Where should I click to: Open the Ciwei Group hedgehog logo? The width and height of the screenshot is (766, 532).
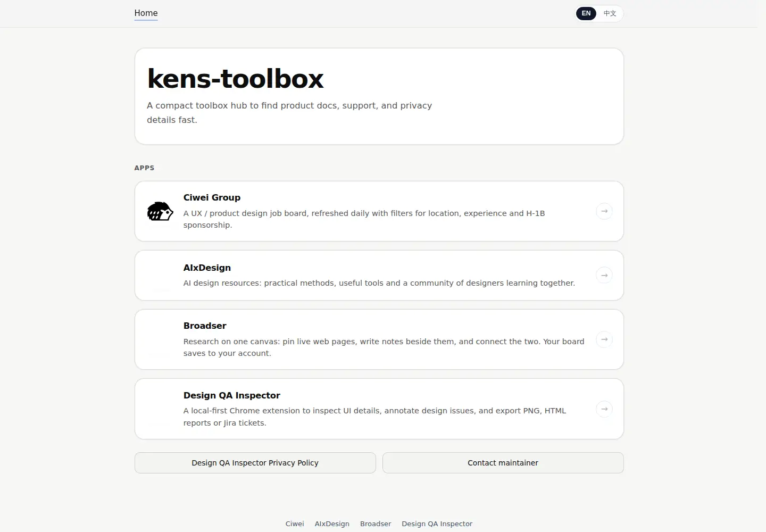click(160, 211)
